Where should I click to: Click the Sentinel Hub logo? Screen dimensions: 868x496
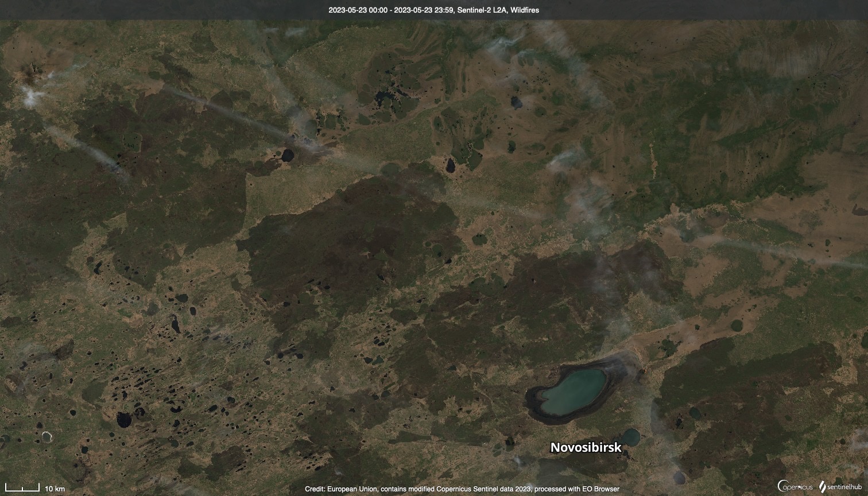tap(840, 486)
